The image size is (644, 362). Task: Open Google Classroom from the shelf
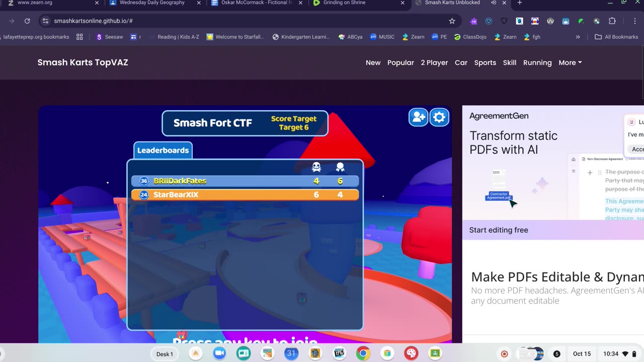pyautogui.click(x=436, y=353)
